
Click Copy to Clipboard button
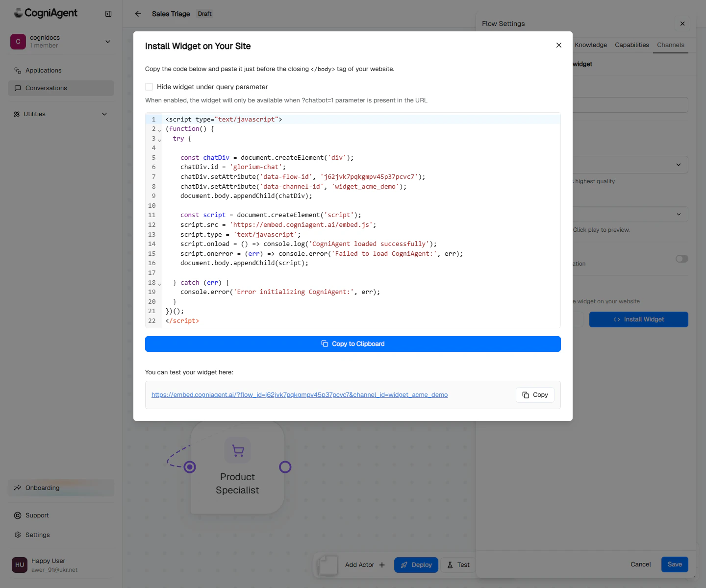tap(353, 344)
